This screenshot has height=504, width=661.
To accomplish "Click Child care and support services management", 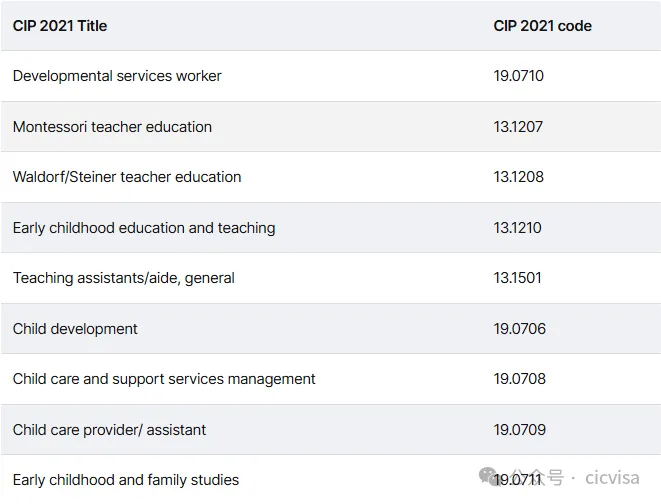I will tap(164, 379).
